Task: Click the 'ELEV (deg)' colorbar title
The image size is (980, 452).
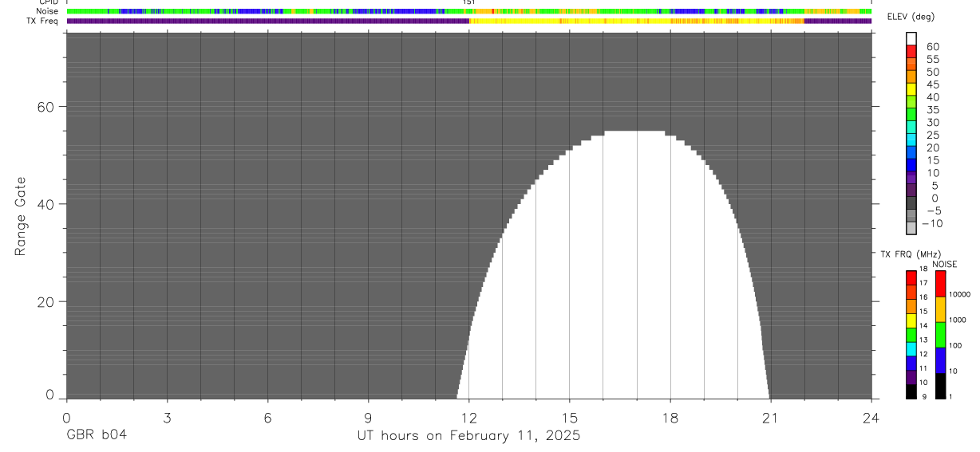Action: 911,17
